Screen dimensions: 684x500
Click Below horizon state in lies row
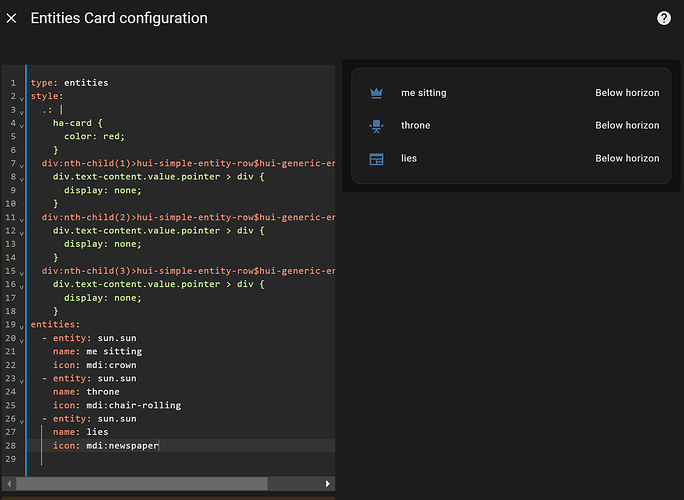pos(627,159)
